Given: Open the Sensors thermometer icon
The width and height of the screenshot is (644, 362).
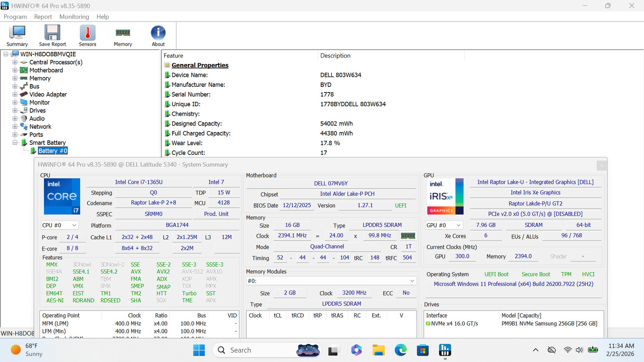Looking at the screenshot, I should coord(87,35).
